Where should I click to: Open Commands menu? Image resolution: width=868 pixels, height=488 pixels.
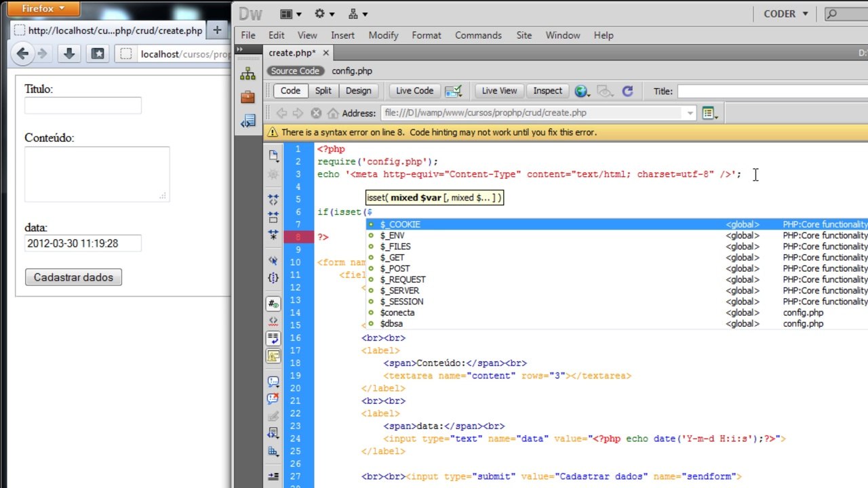point(478,35)
